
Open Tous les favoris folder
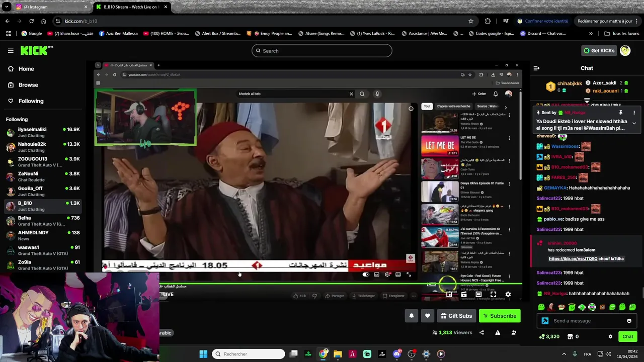(x=622, y=34)
